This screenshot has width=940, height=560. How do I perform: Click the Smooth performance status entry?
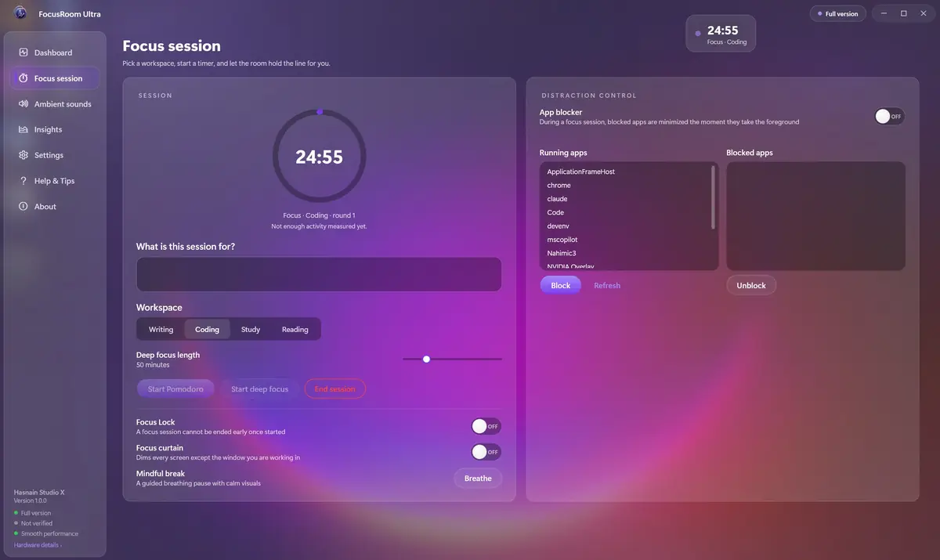46,533
